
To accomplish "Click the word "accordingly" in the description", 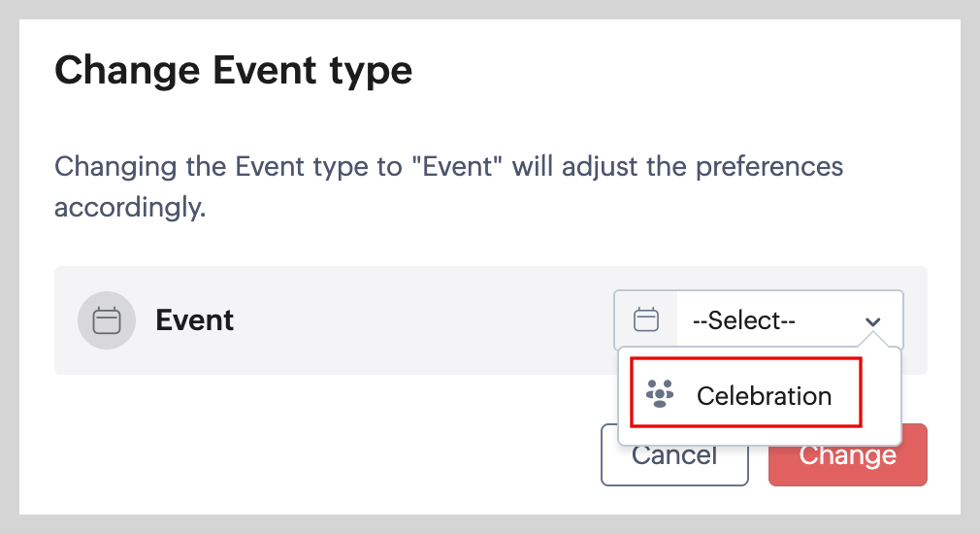I will (128, 208).
